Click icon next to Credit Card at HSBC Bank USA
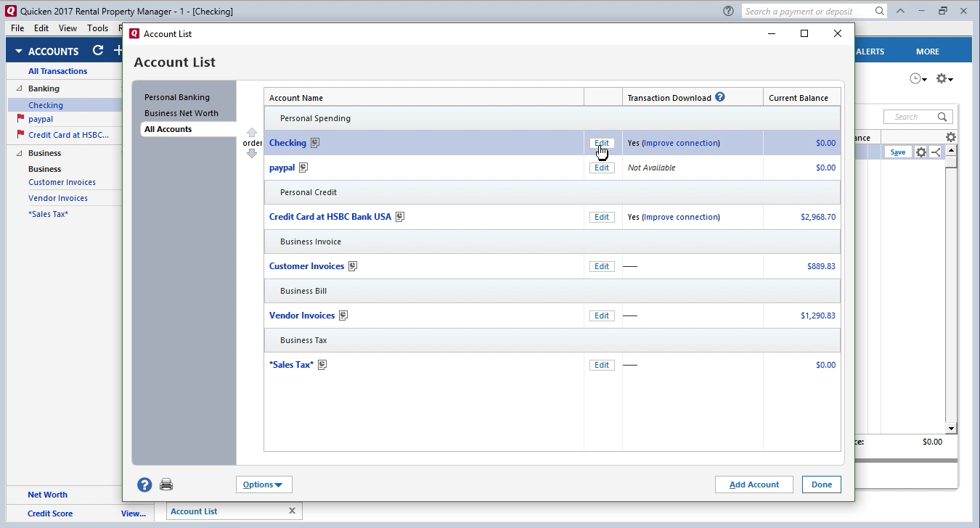The width and height of the screenshot is (980, 528). tap(400, 217)
